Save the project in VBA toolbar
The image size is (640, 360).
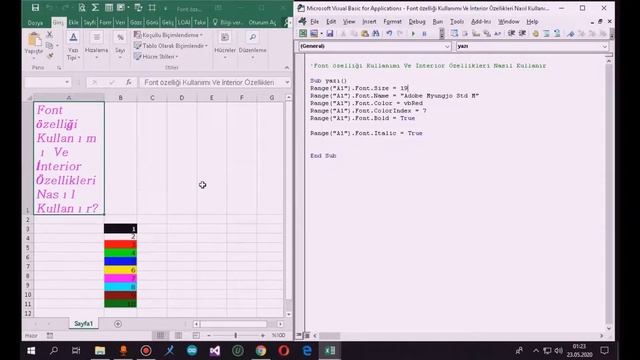pos(330,33)
